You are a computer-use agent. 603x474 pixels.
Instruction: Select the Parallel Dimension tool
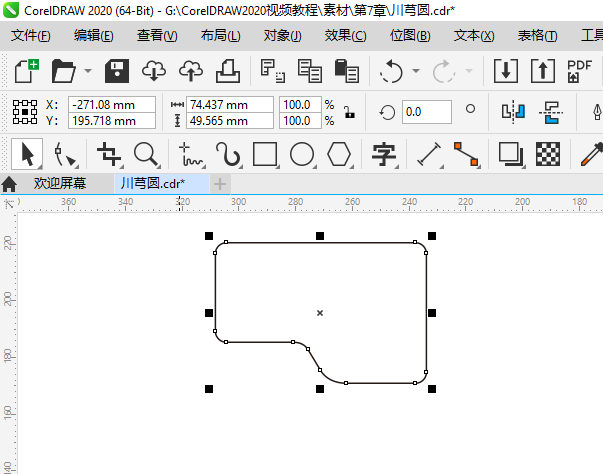[429, 155]
